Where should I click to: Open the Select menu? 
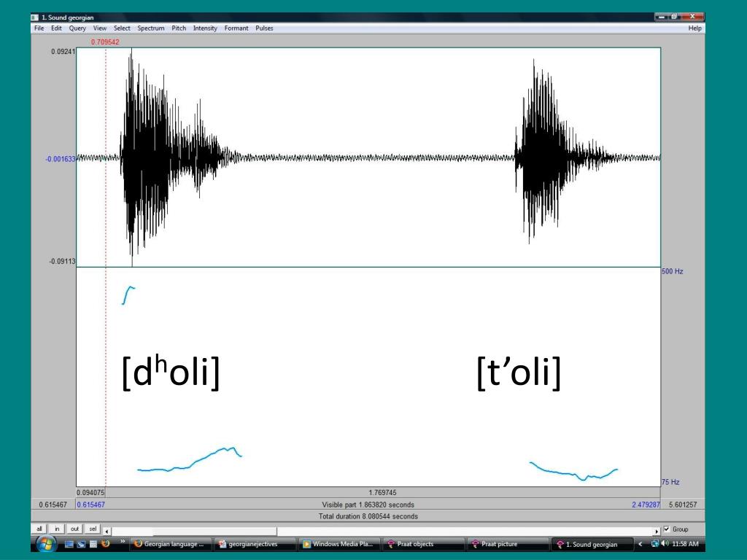pyautogui.click(x=122, y=28)
